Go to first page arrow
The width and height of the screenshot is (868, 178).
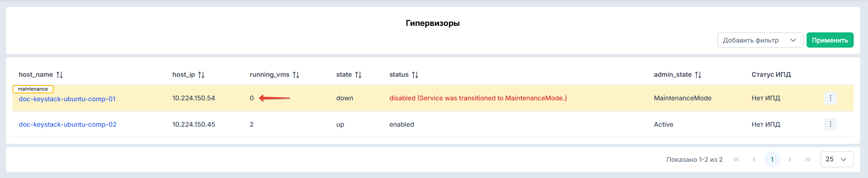point(736,160)
